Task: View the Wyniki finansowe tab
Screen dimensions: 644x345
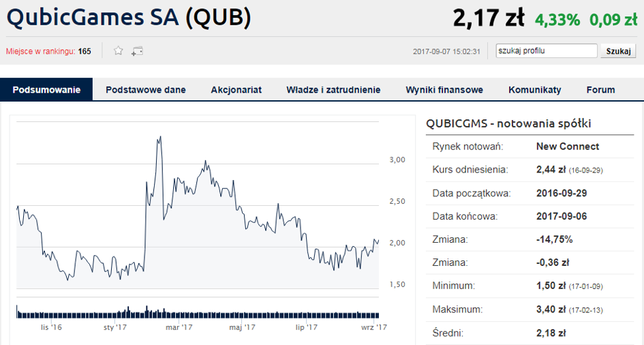Action: pyautogui.click(x=444, y=89)
